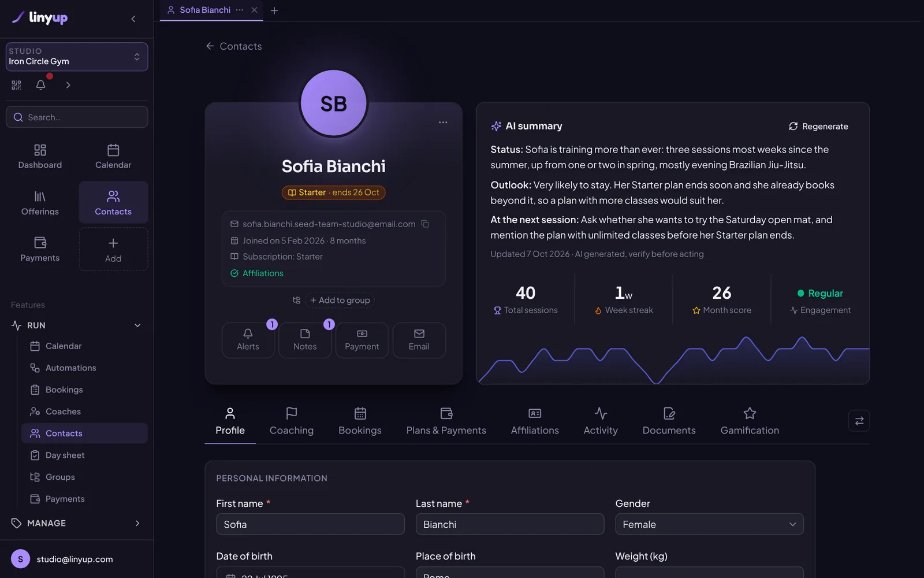924x578 pixels.
Task: Open a new tab with the plus icon
Action: pos(274,10)
